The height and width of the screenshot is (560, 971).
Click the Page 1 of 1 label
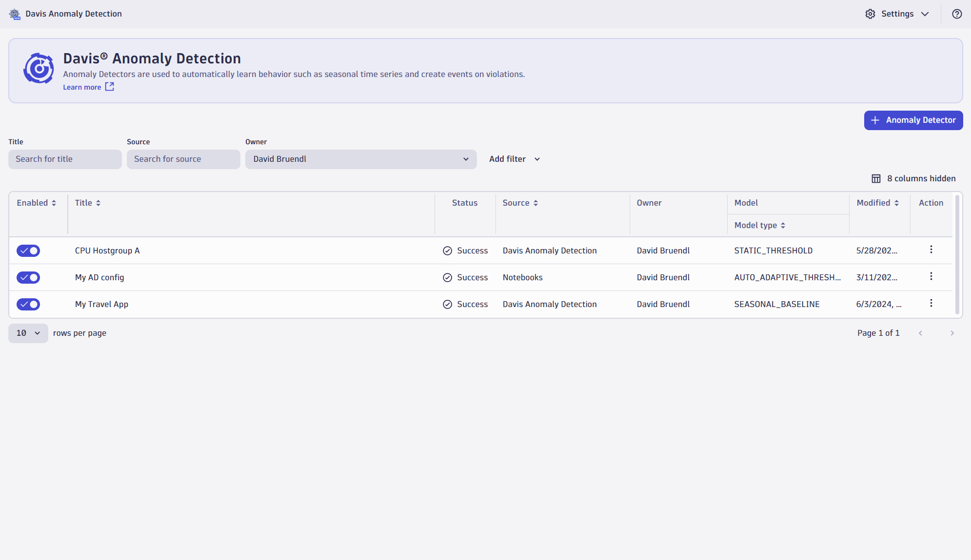878,333
